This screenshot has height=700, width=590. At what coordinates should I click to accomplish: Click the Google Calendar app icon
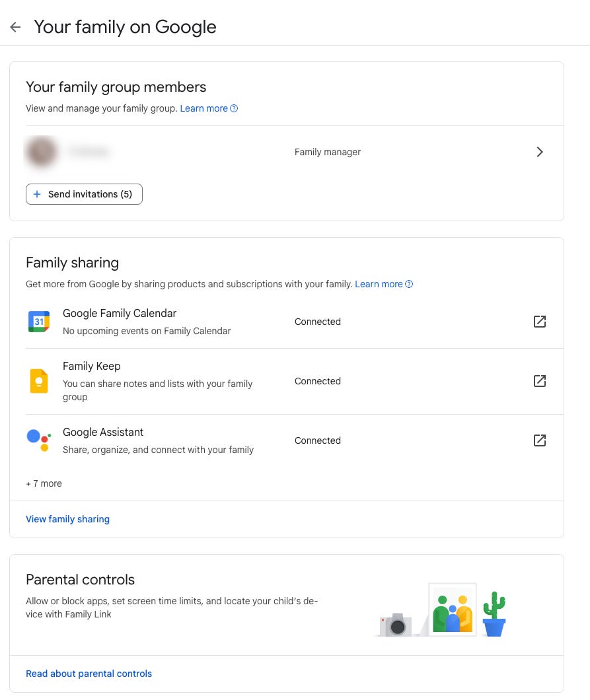pos(39,322)
